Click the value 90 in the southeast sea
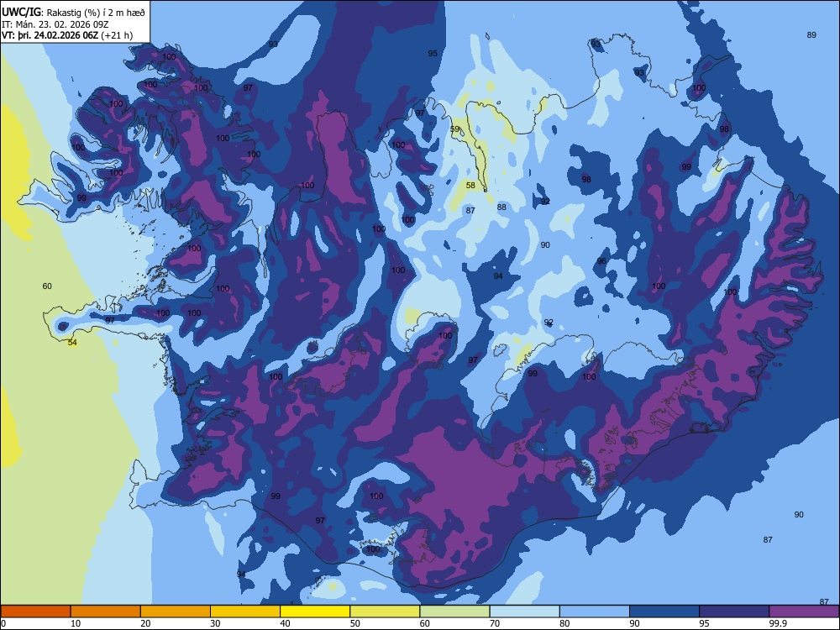The height and width of the screenshot is (630, 840). (799, 514)
